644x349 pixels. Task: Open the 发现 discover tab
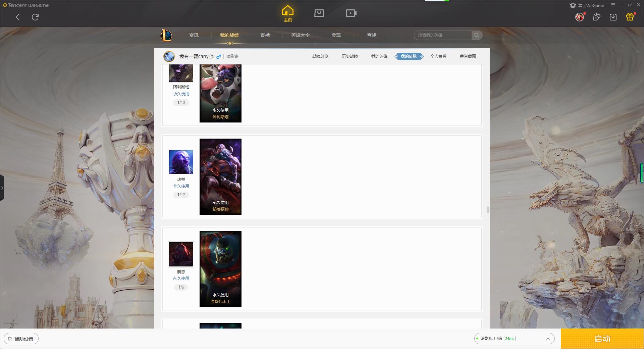click(x=336, y=35)
